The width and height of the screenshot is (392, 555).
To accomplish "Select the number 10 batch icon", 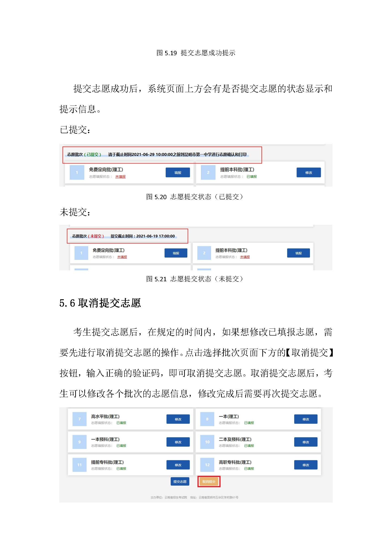I will (x=207, y=442).
